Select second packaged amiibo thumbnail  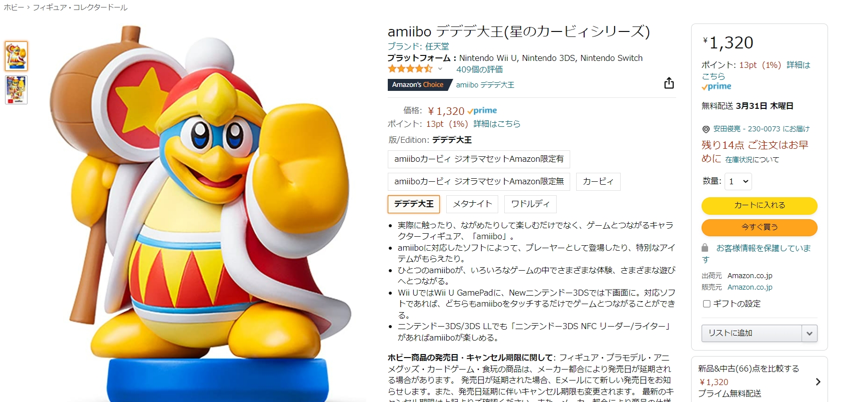[16, 90]
